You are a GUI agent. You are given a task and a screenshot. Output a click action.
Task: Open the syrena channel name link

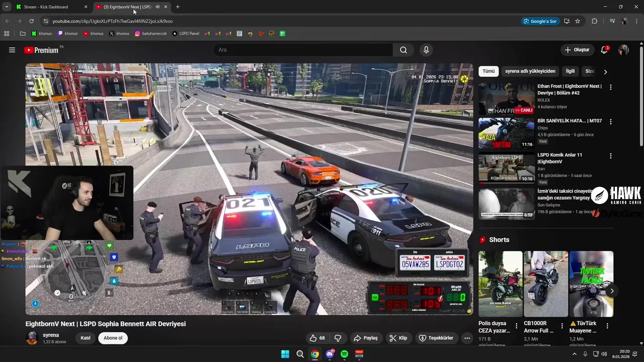51,335
